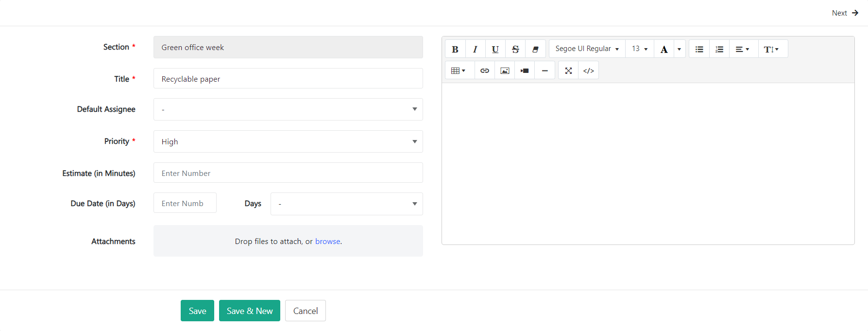
Task: Click the browse link for attachments
Action: tap(327, 241)
